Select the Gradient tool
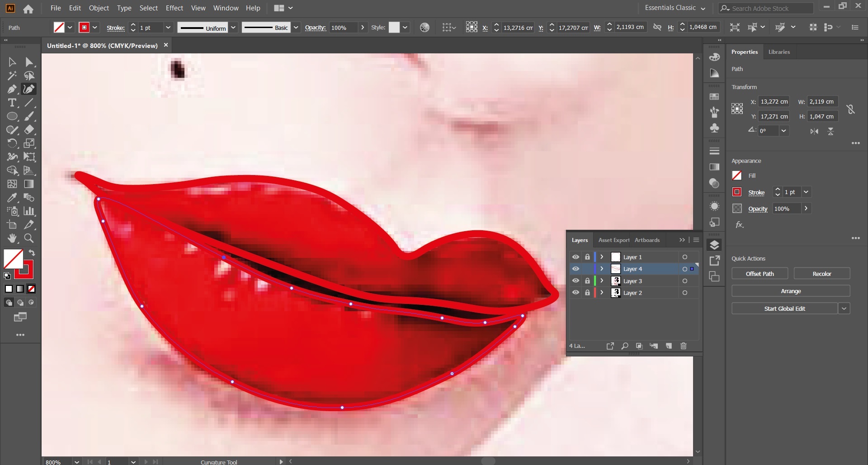This screenshot has height=465, width=868. click(29, 184)
